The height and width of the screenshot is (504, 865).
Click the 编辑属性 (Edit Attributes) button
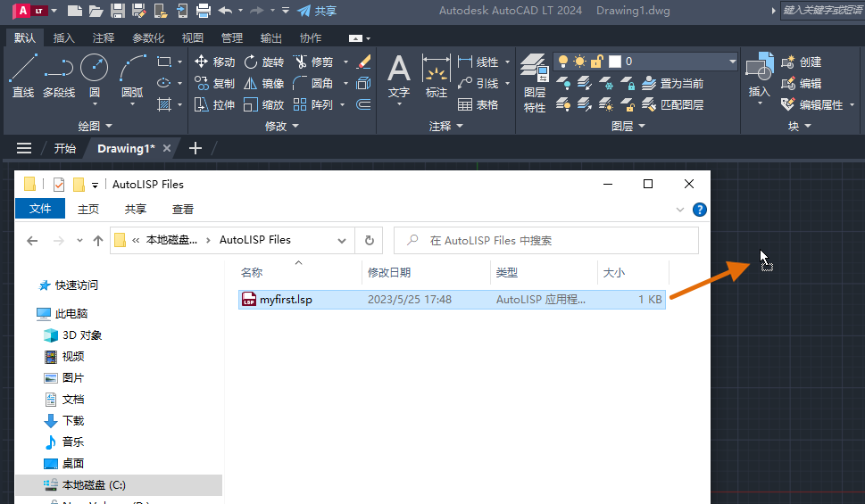[x=812, y=104]
